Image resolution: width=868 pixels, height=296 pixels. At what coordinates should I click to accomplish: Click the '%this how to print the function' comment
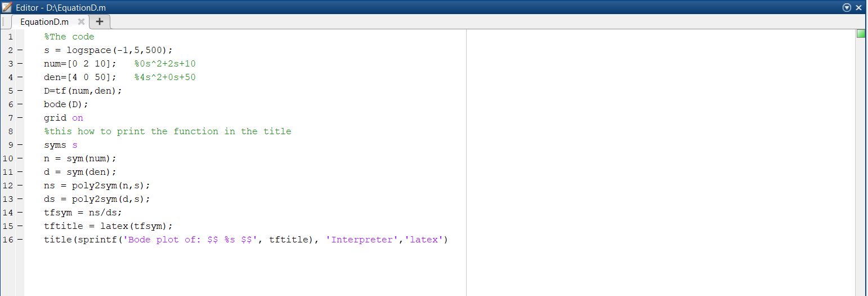click(x=168, y=131)
